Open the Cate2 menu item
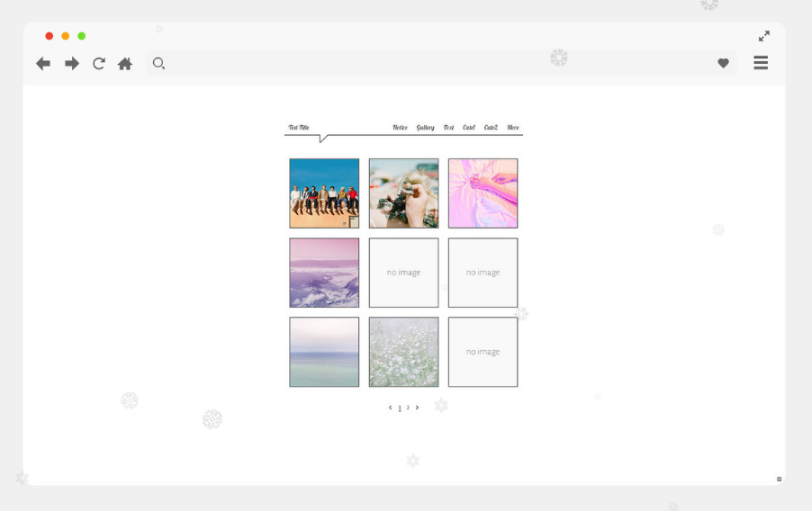The width and height of the screenshot is (812, 511). pyautogui.click(x=491, y=128)
